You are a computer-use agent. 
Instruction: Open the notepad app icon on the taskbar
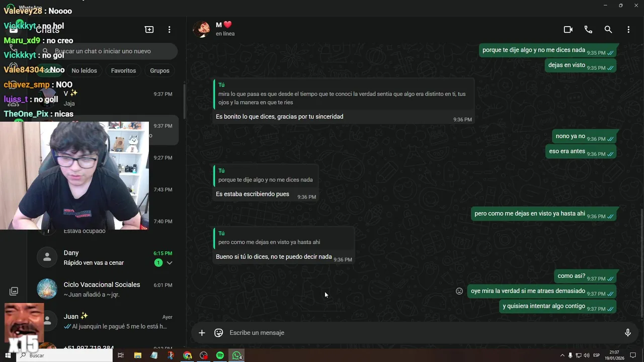pos(154,355)
